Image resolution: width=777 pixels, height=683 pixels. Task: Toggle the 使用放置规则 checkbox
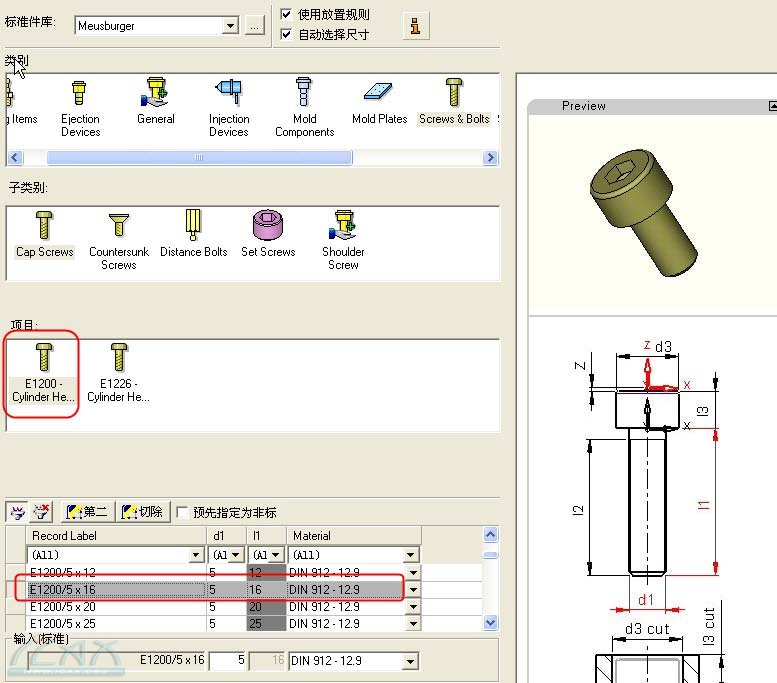pyautogui.click(x=287, y=14)
